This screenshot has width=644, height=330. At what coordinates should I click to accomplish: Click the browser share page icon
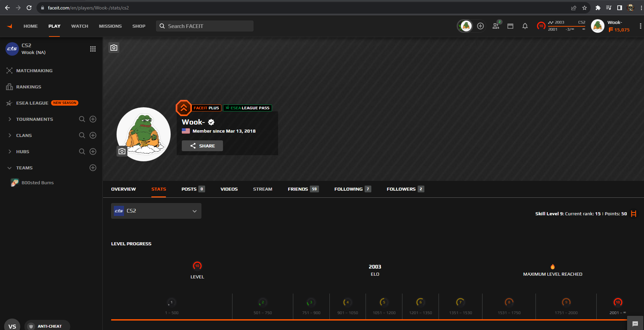click(x=574, y=8)
